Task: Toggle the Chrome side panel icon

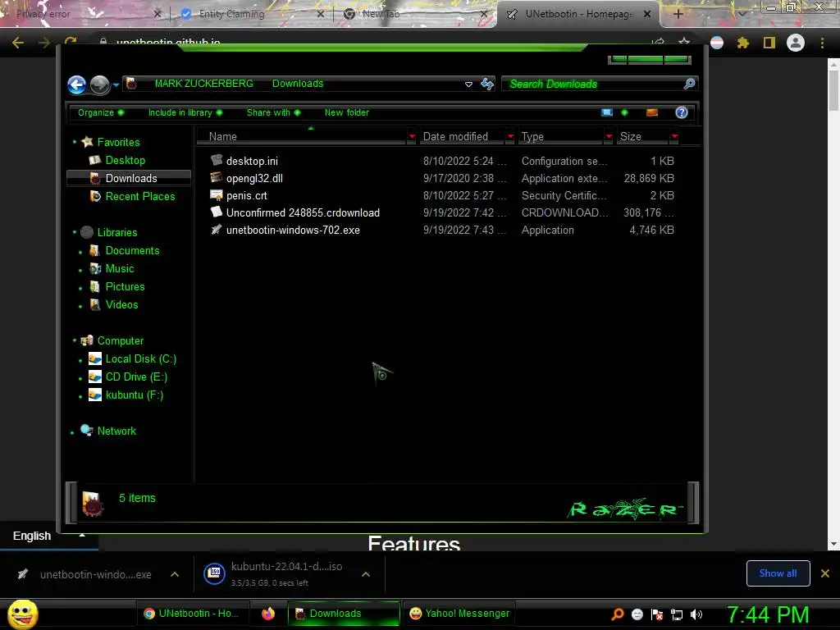Action: pyautogui.click(x=769, y=43)
